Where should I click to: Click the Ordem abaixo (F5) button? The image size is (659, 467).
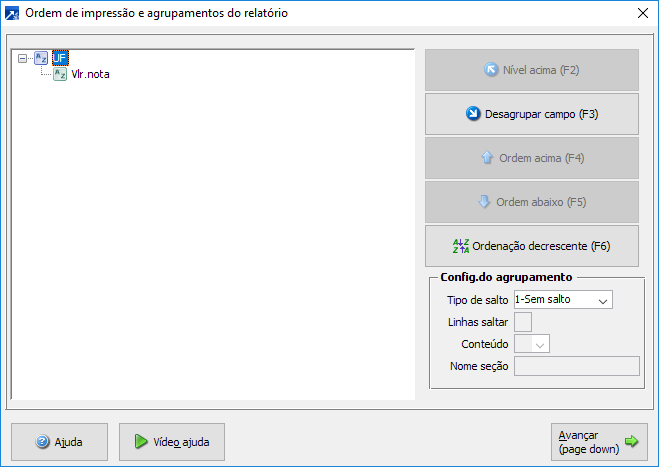coord(532,202)
